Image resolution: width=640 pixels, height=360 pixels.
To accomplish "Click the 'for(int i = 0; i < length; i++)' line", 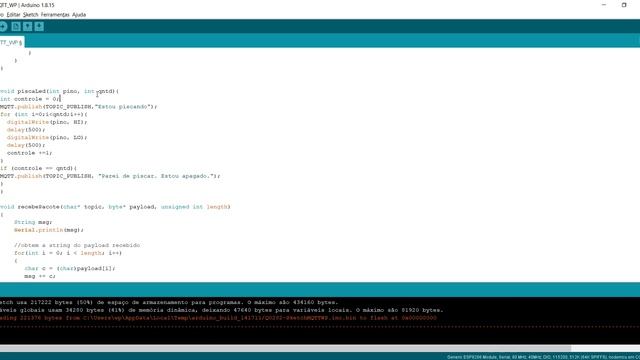I will point(68,253).
